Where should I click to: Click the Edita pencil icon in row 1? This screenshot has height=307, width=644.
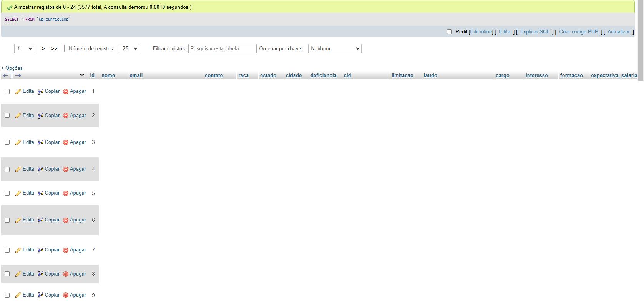[18, 92]
